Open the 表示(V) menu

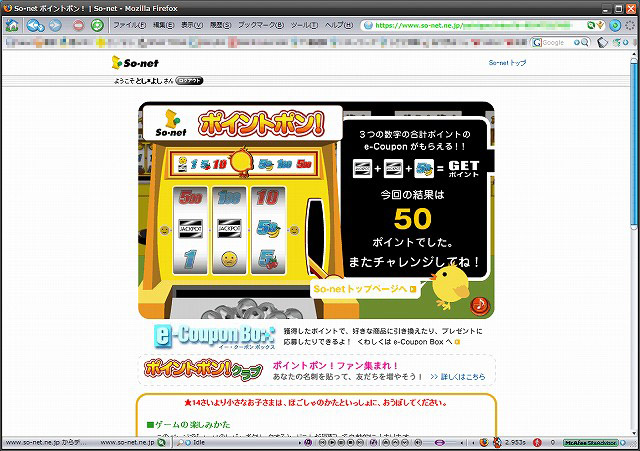click(x=192, y=25)
